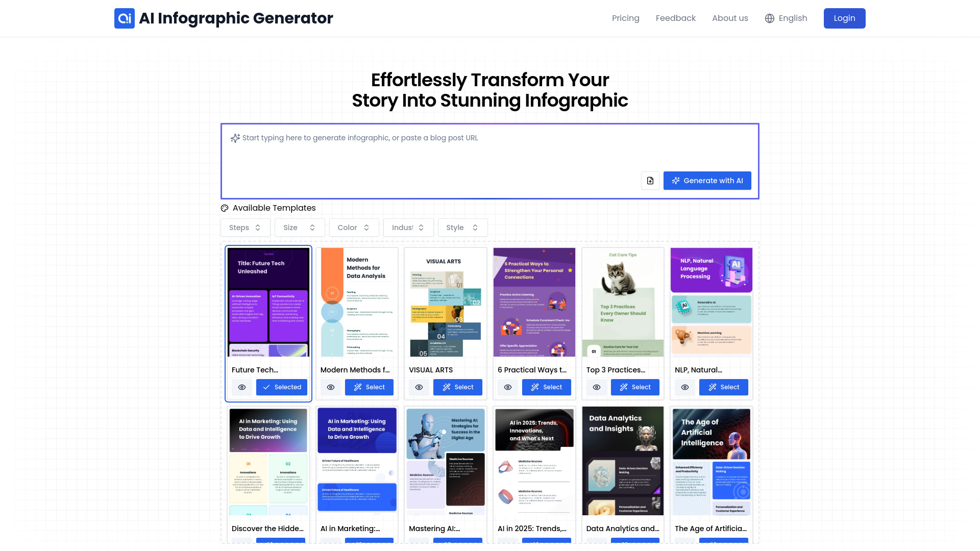
Task: Toggle eye preview on 6 Practical Ways template
Action: [x=507, y=387]
